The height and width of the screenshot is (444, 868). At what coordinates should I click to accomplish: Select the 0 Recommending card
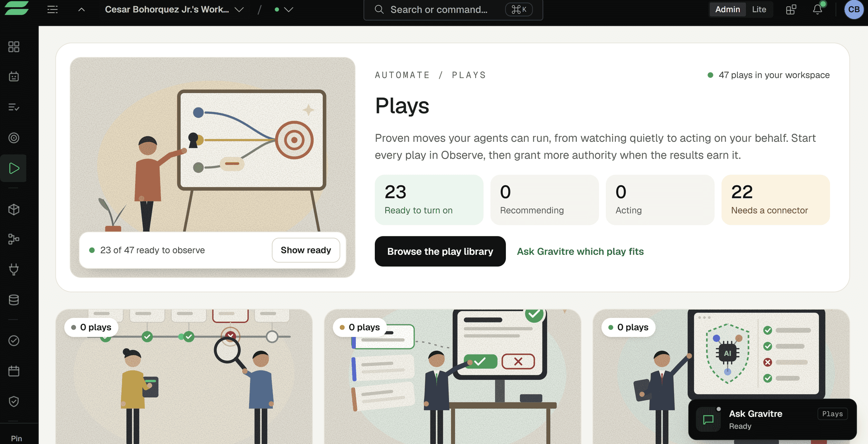pyautogui.click(x=544, y=200)
